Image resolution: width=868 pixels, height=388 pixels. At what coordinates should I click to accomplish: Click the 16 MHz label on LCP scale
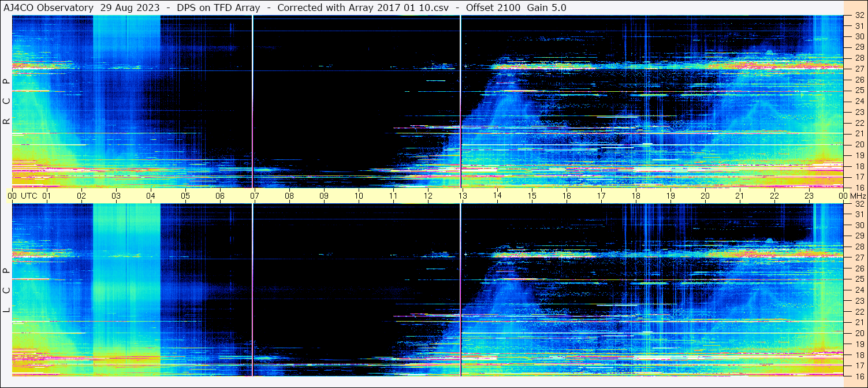(x=858, y=375)
